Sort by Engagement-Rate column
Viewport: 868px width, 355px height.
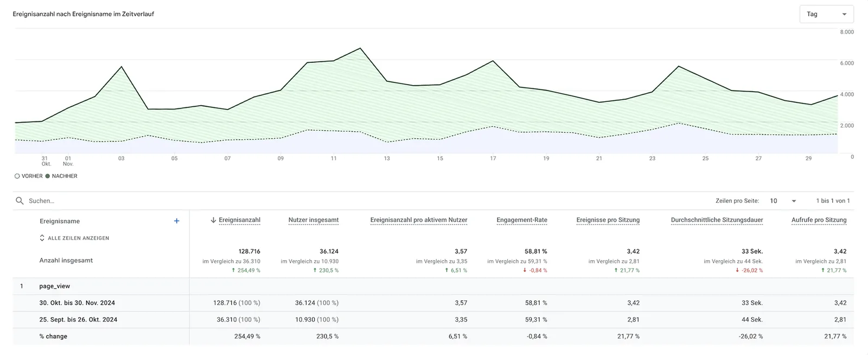click(x=522, y=220)
